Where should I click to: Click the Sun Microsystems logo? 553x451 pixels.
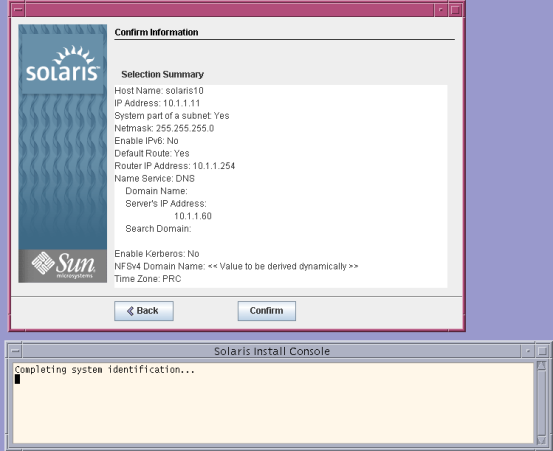(63, 266)
